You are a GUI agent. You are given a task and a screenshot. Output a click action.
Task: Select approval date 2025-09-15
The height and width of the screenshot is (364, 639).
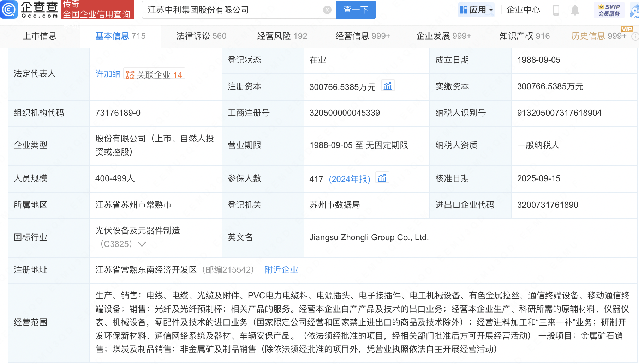[x=539, y=178]
